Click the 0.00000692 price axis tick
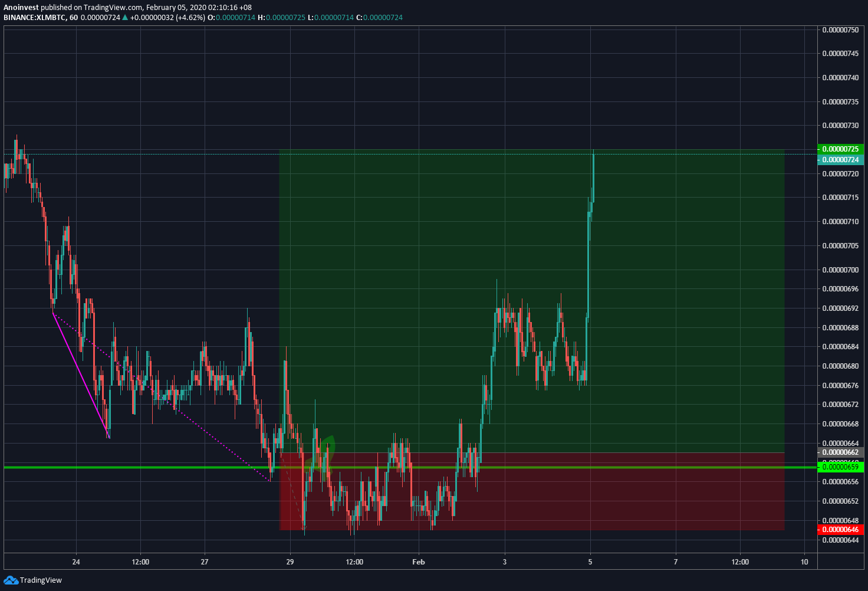 click(x=840, y=308)
